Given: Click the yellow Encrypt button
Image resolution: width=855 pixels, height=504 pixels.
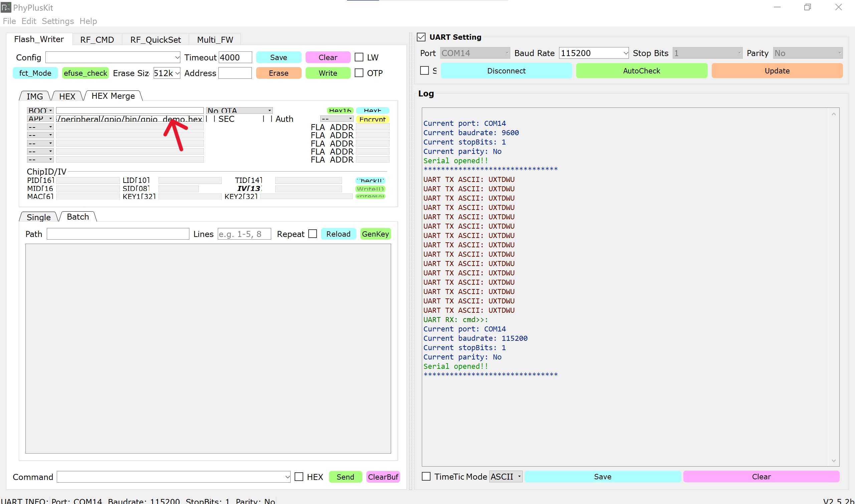Looking at the screenshot, I should pyautogui.click(x=372, y=119).
